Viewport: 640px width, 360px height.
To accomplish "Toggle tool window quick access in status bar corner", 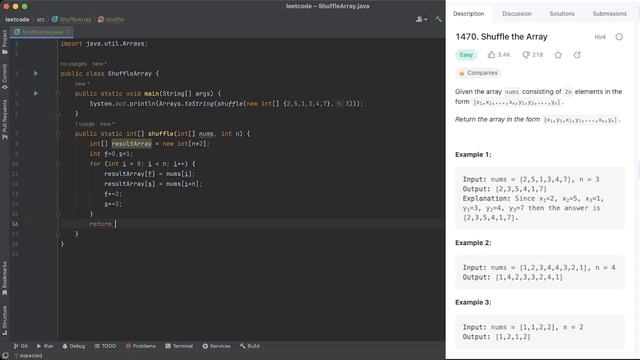I will [x=5, y=356].
